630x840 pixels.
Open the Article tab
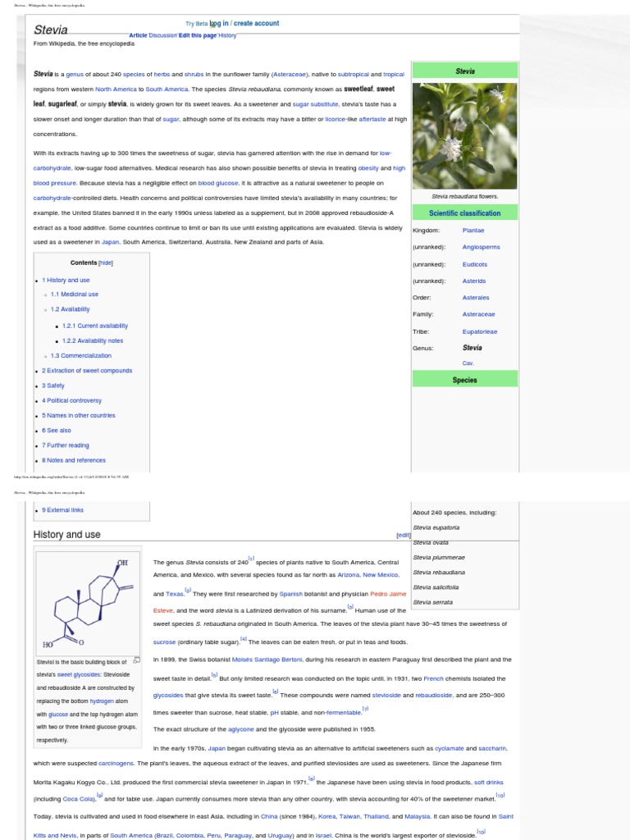point(138,35)
